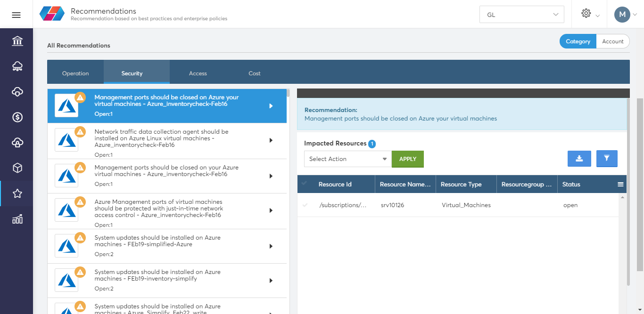Switch view to Category
This screenshot has width=644, height=314.
(x=578, y=41)
